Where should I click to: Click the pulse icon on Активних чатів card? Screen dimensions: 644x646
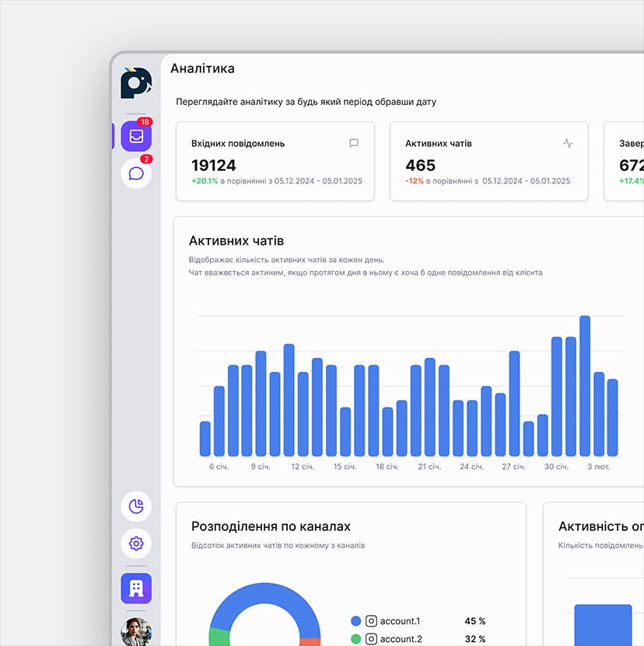point(569,143)
